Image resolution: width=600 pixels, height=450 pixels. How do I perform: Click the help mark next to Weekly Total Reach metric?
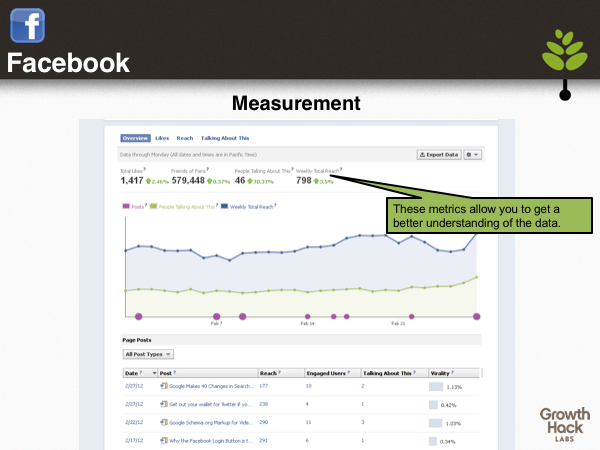click(x=341, y=169)
